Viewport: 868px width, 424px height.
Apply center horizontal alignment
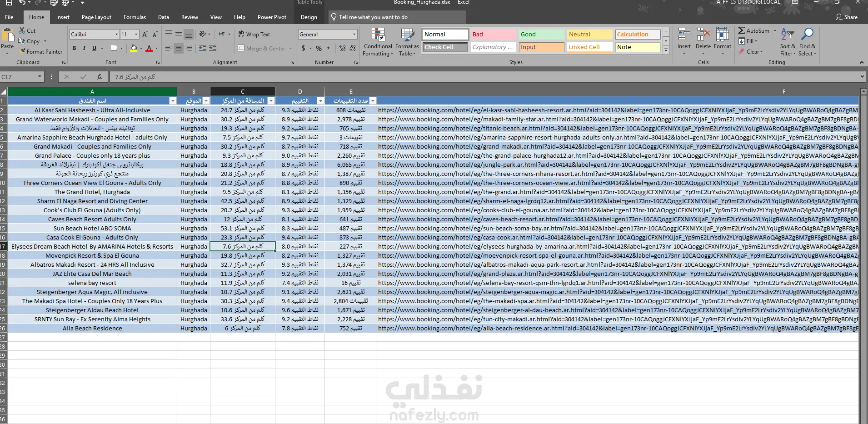(179, 48)
